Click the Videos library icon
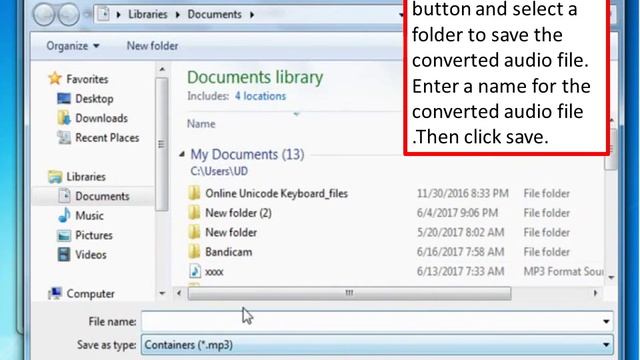This screenshot has width=640, height=360. (64, 254)
